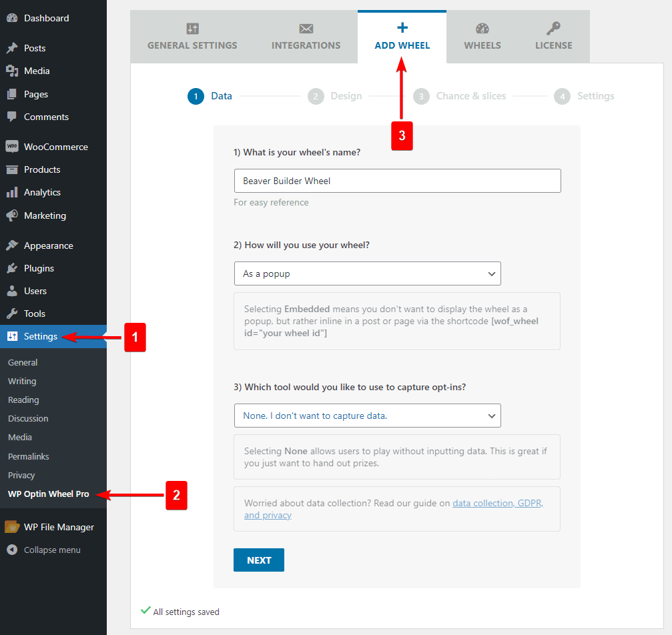This screenshot has height=635, width=672.
Task: Click the Media library icon in main menu
Action: (12, 71)
